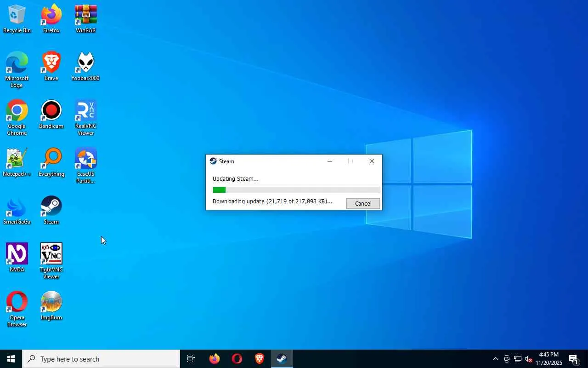Select the Microsoft Edge desktop shortcut
The image size is (588, 368).
tap(17, 70)
